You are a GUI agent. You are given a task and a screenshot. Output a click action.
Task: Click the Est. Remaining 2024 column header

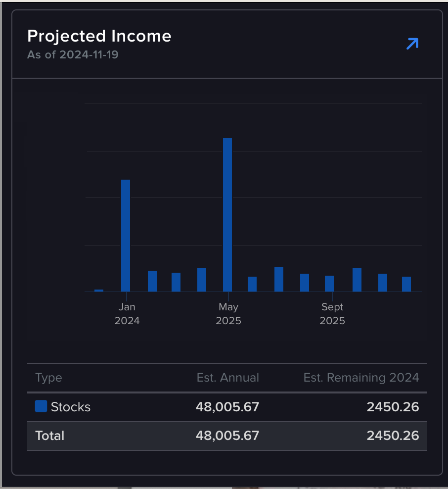(x=361, y=378)
